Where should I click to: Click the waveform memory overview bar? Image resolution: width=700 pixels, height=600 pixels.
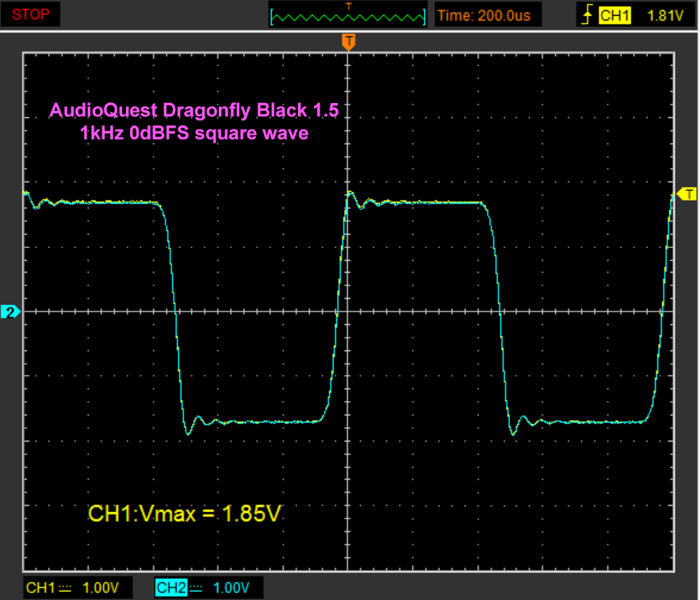(x=348, y=17)
